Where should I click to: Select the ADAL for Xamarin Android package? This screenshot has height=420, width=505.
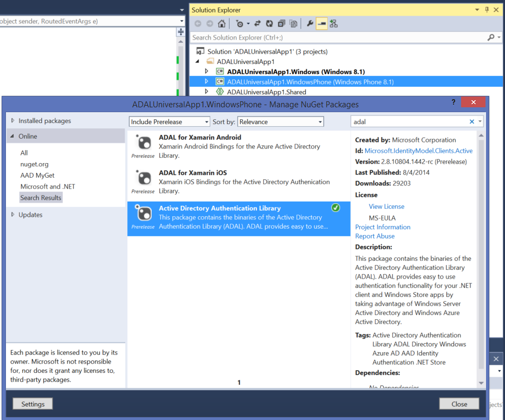pyautogui.click(x=238, y=148)
